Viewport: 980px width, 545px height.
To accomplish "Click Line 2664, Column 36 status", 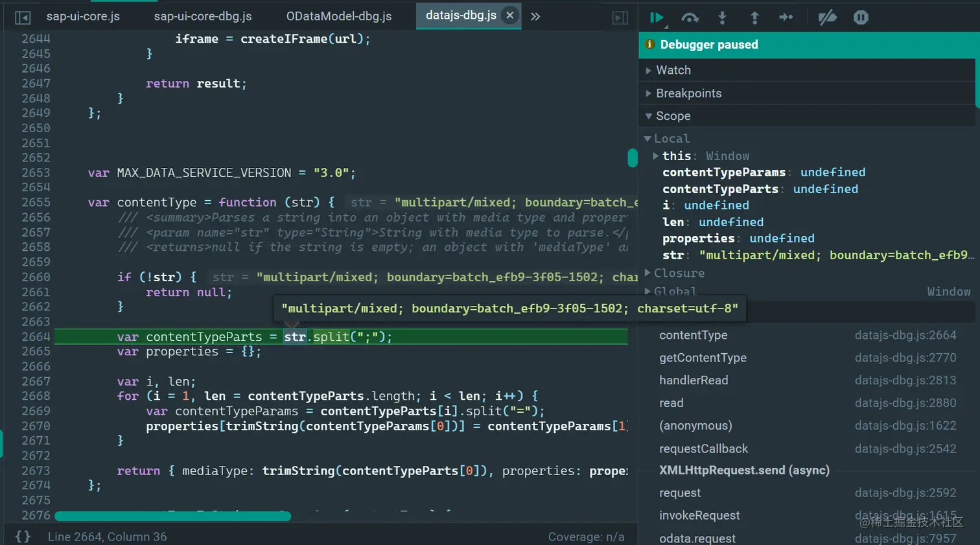I will [x=107, y=537].
